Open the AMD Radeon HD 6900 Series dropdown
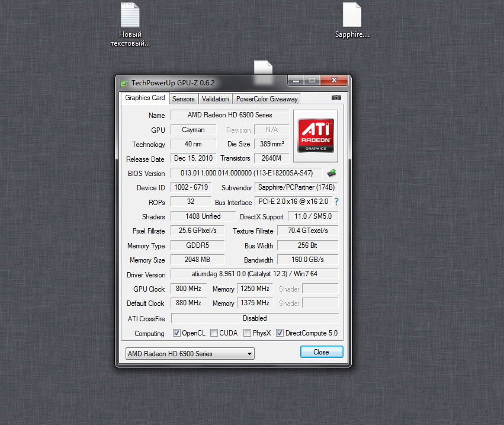504x425 pixels. pyautogui.click(x=190, y=354)
